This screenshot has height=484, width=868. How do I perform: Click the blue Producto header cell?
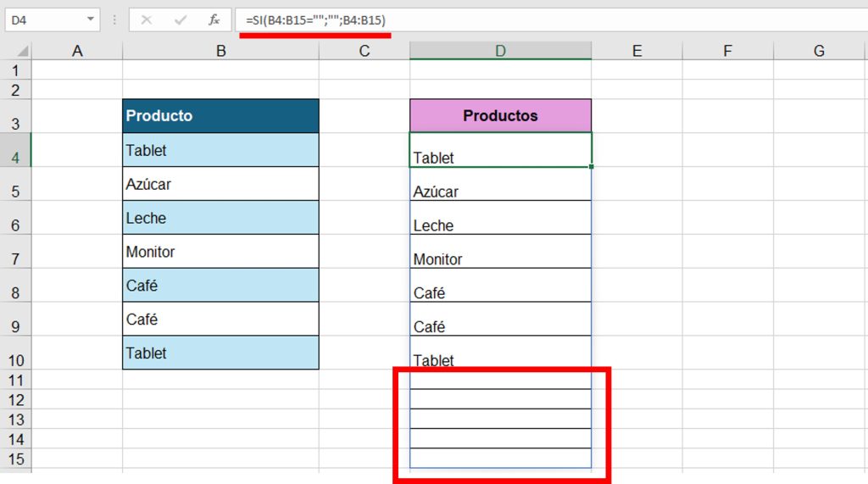[220, 116]
